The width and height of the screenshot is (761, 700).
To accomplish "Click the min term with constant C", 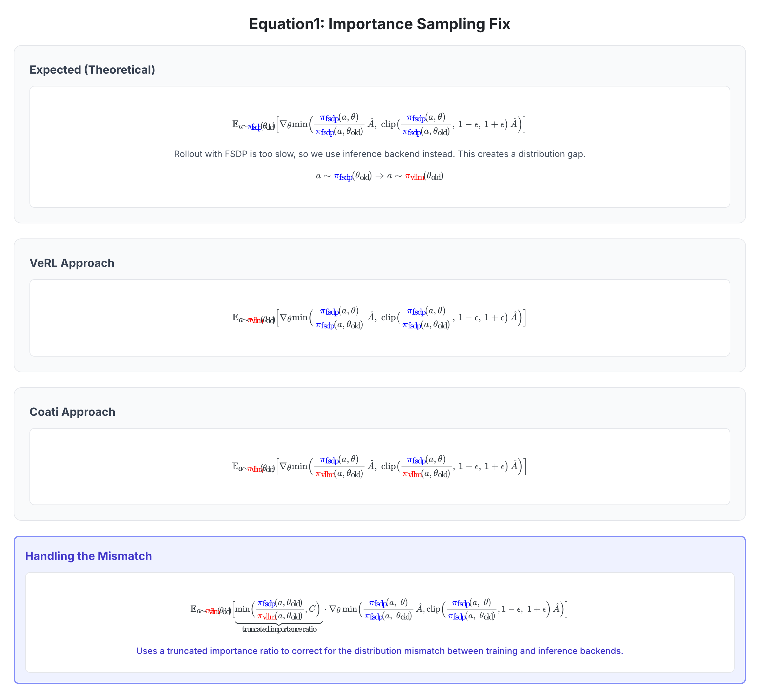I will pyautogui.click(x=278, y=609).
